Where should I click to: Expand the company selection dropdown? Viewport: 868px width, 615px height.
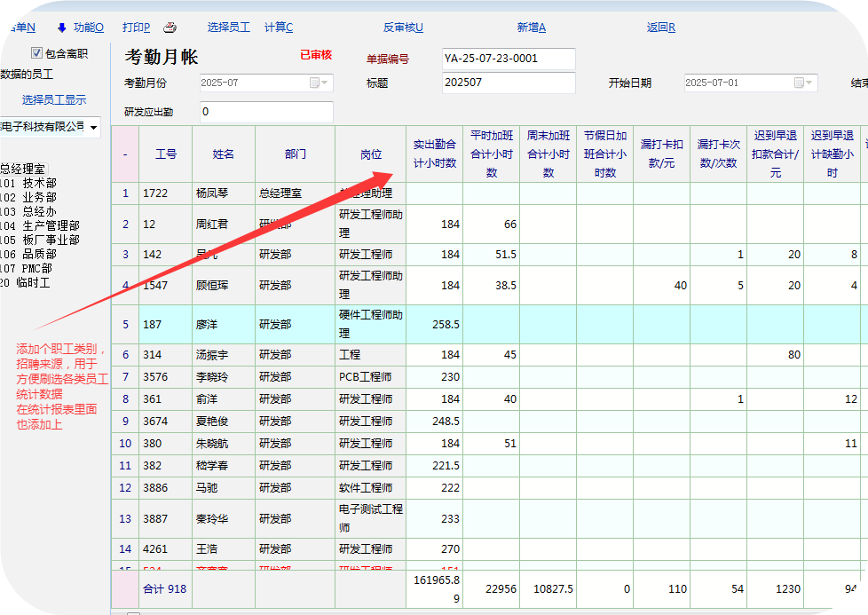93,127
